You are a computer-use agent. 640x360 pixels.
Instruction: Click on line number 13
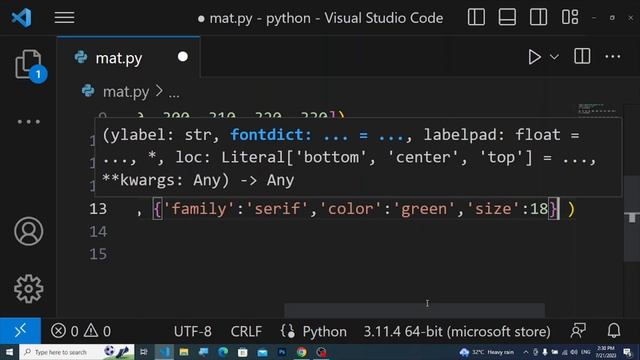pos(98,209)
